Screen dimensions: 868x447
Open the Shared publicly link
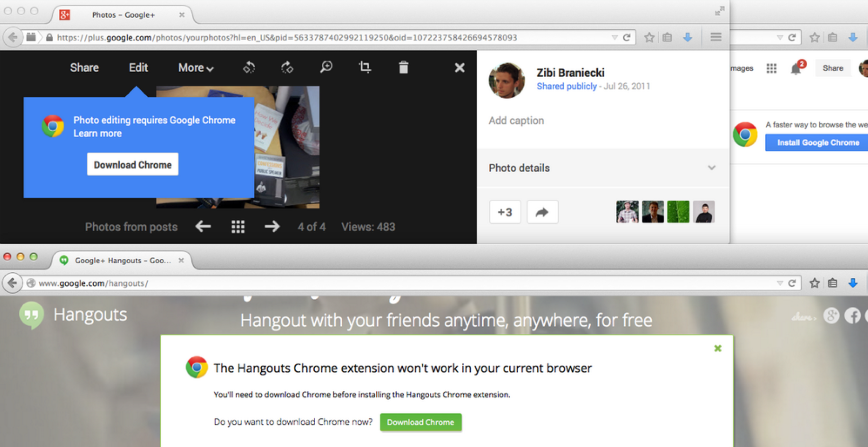[x=567, y=86]
